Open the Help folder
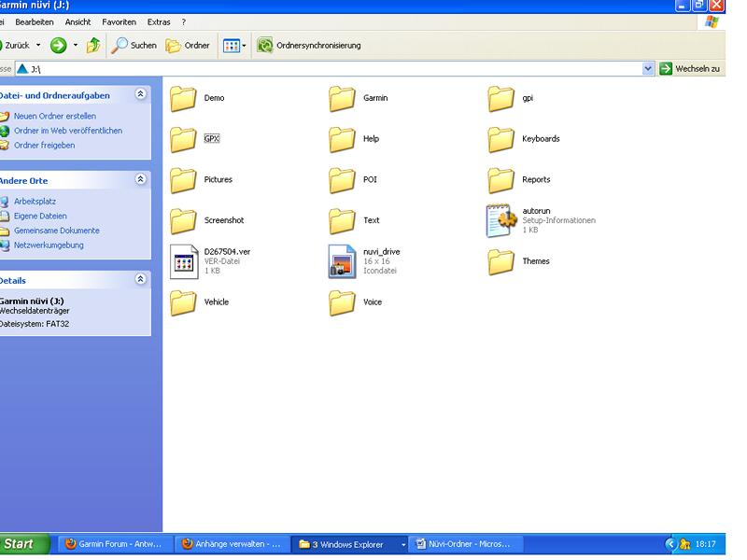 pos(354,139)
